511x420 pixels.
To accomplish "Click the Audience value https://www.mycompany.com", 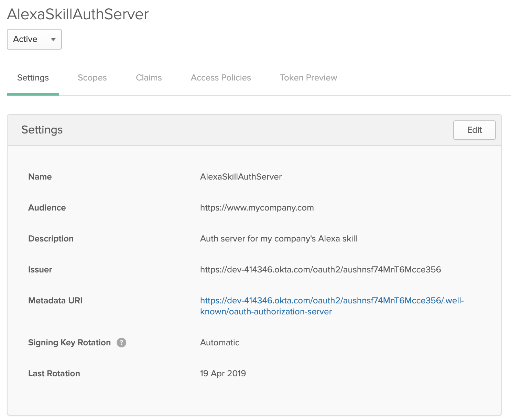I will (257, 208).
